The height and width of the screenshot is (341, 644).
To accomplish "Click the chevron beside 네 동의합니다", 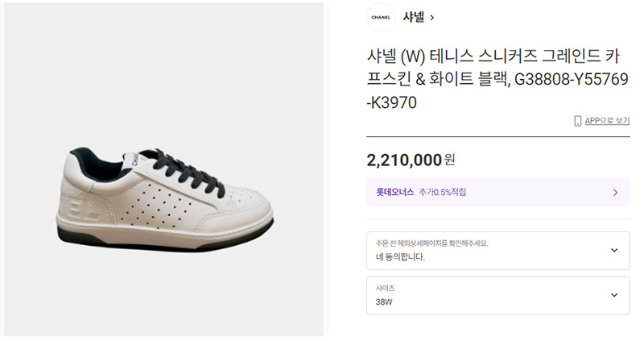I will point(614,250).
